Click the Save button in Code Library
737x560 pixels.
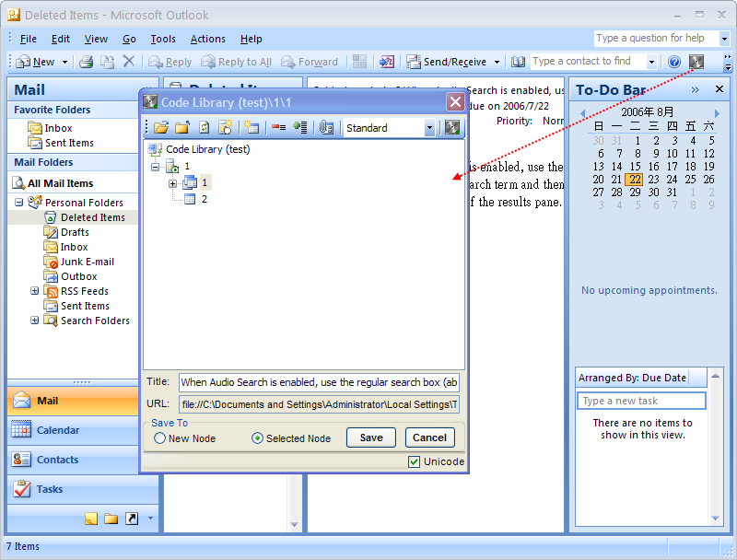[x=371, y=437]
